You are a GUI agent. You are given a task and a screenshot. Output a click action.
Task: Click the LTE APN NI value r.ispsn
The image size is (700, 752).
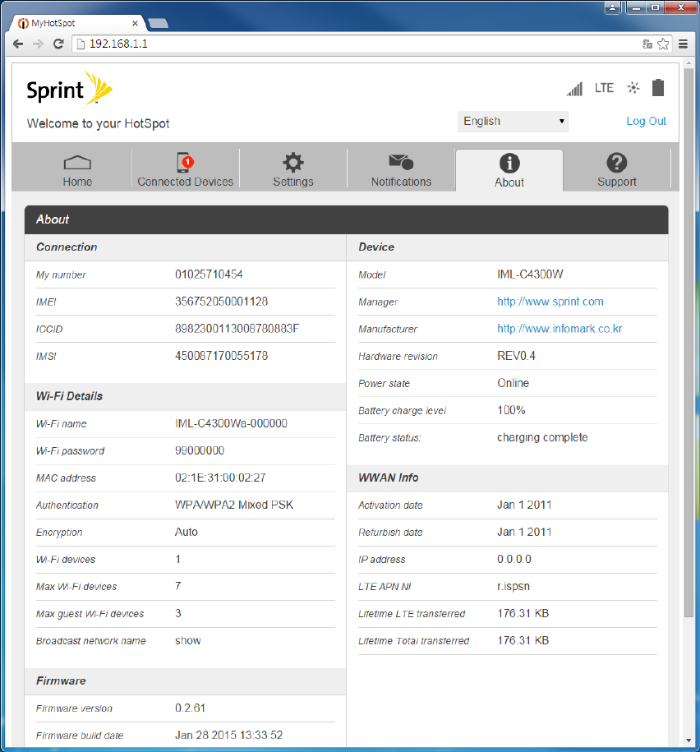pos(513,587)
